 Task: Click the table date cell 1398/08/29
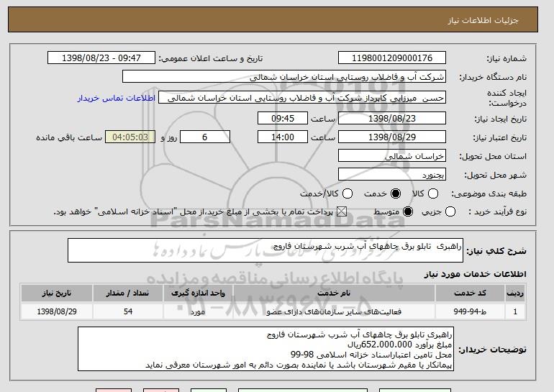click(x=57, y=311)
